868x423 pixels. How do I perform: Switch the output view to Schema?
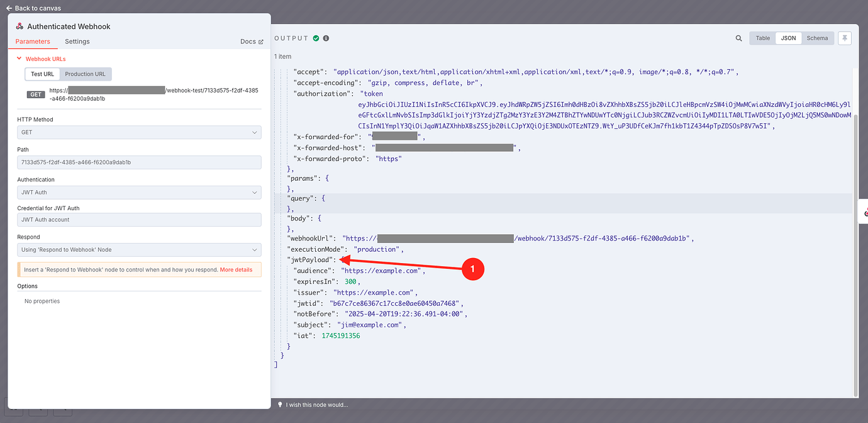point(817,38)
